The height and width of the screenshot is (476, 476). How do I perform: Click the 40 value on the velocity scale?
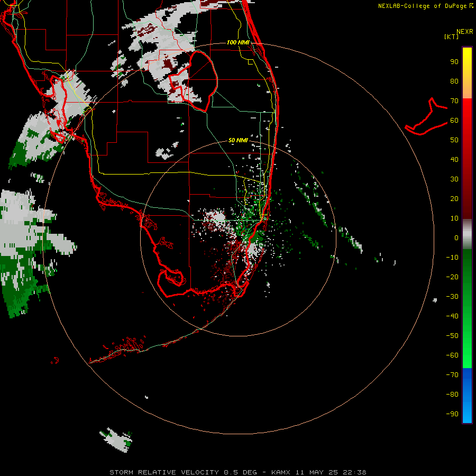(x=454, y=159)
